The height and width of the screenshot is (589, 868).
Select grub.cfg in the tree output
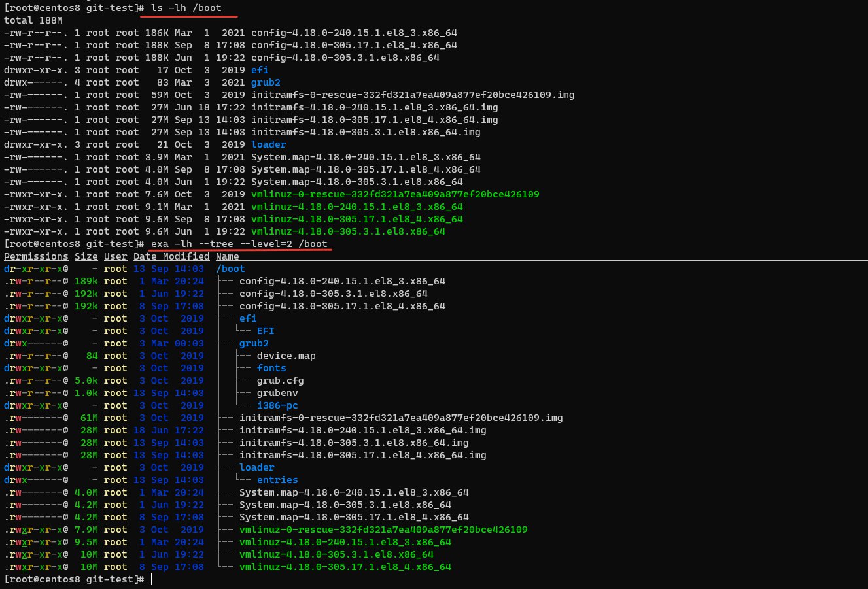[x=280, y=380]
